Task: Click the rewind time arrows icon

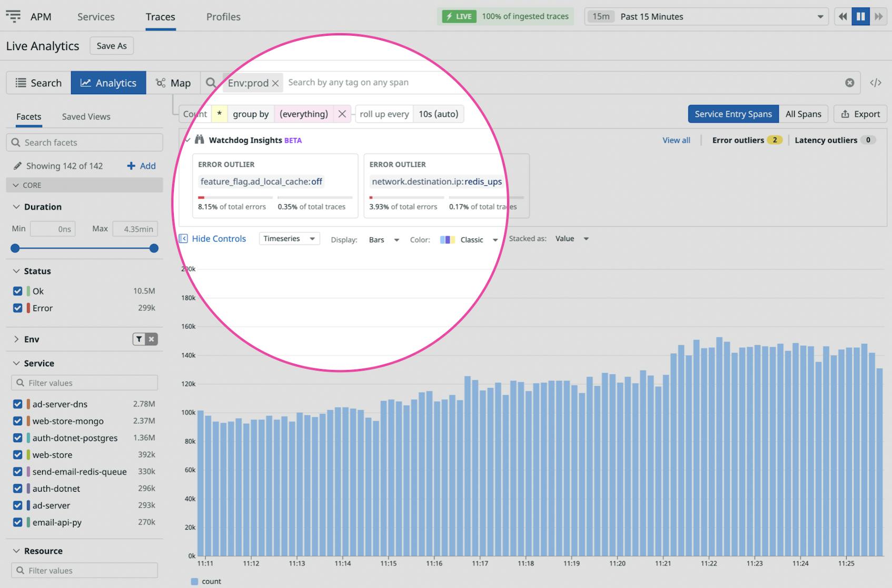Action: [x=841, y=16]
